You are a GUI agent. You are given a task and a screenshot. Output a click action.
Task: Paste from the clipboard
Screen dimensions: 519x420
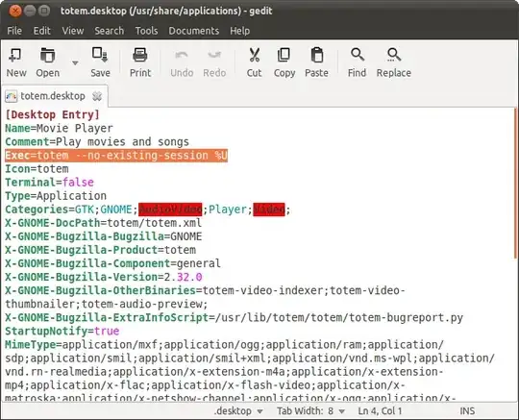coord(317,62)
